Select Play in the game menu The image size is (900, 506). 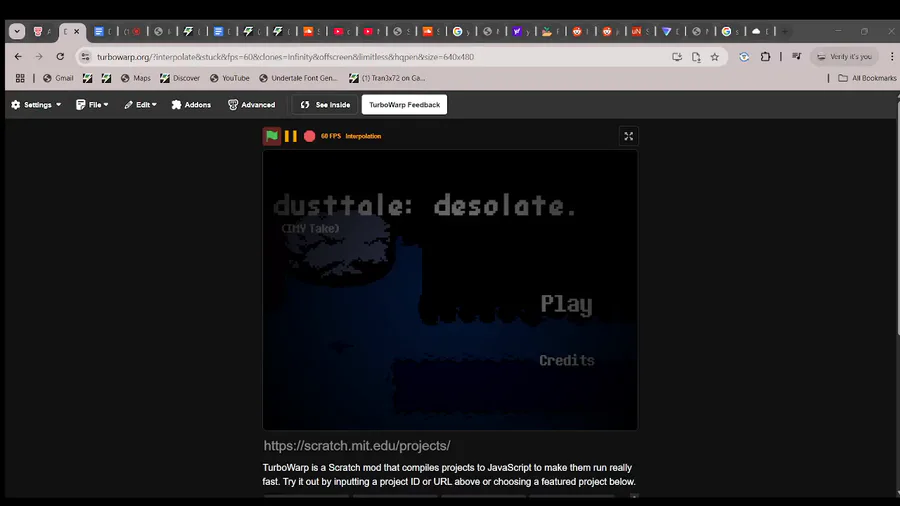tap(566, 304)
